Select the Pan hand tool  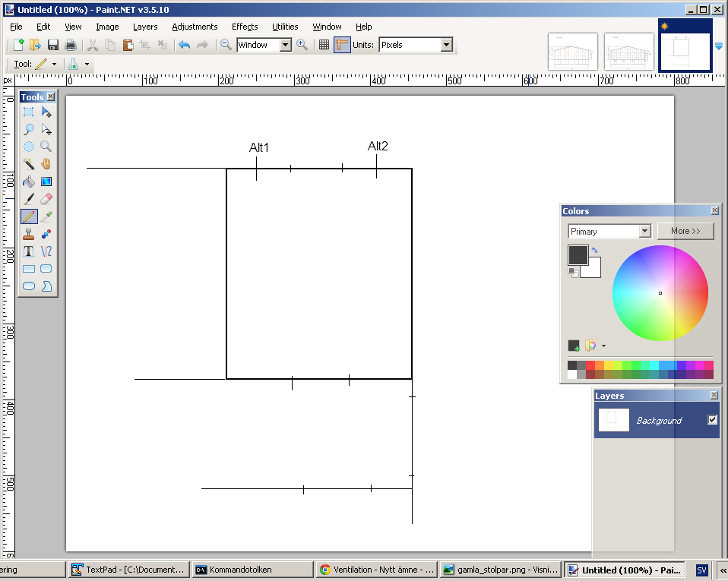(46, 164)
